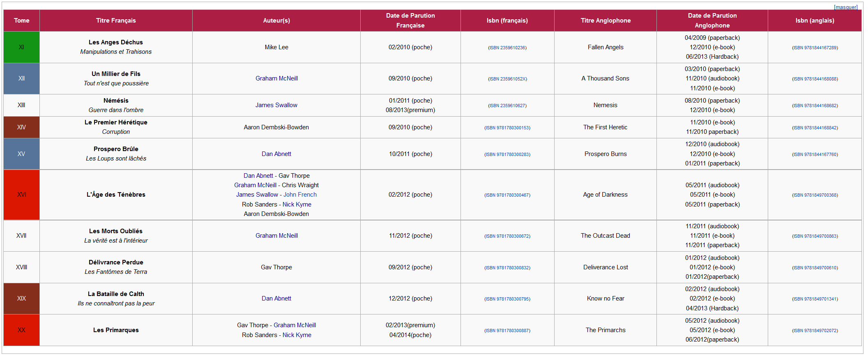Screen dimensions: 868x358
Task: Open French ISBN 235961052X link
Action: click(x=507, y=79)
